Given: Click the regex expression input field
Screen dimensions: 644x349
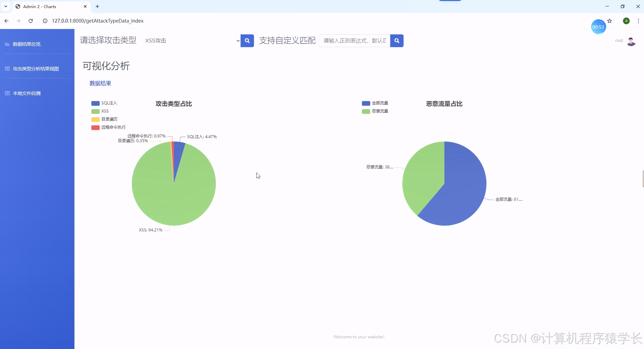Looking at the screenshot, I should click(354, 40).
